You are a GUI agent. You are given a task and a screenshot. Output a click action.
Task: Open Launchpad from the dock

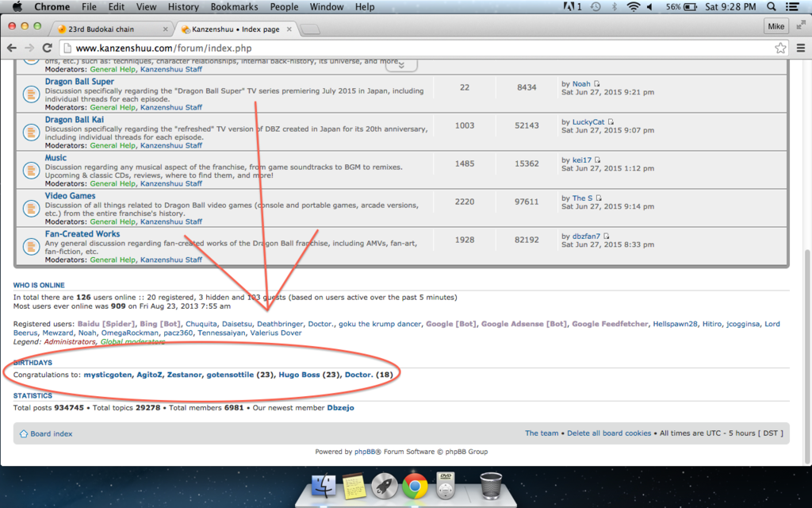(385, 485)
